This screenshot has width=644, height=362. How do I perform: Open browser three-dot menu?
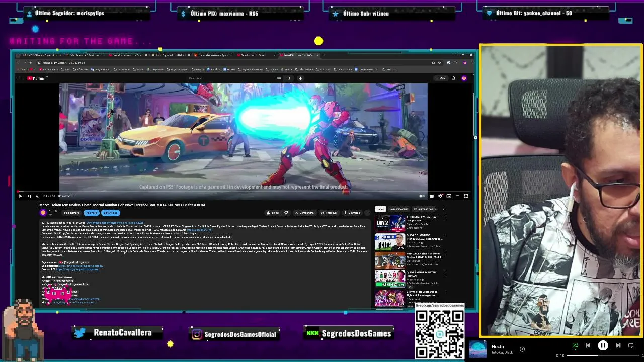[x=471, y=63]
